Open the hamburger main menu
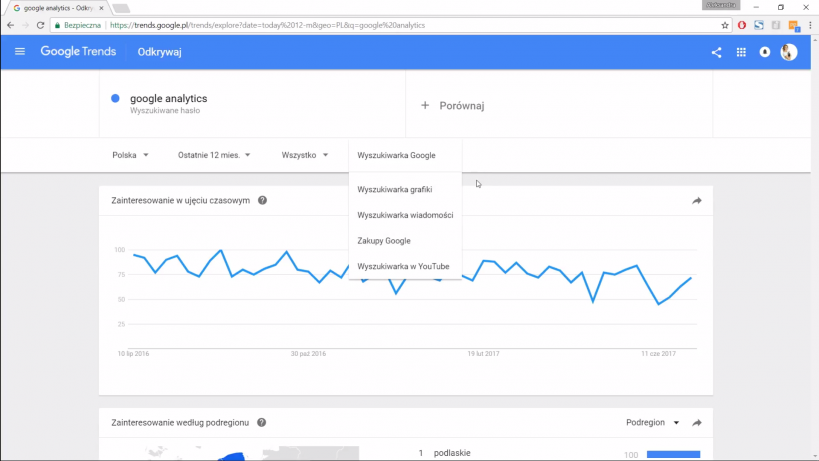Viewport: 819px width, 461px height. [x=20, y=52]
